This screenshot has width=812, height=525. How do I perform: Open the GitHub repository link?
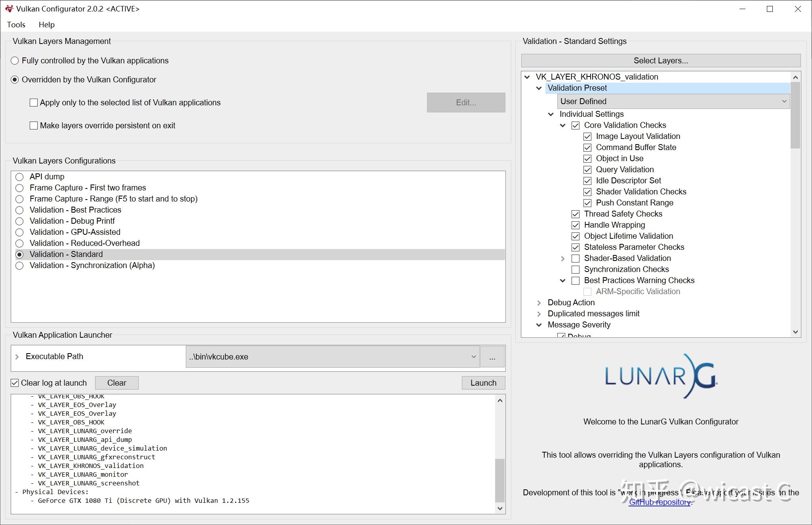click(659, 502)
